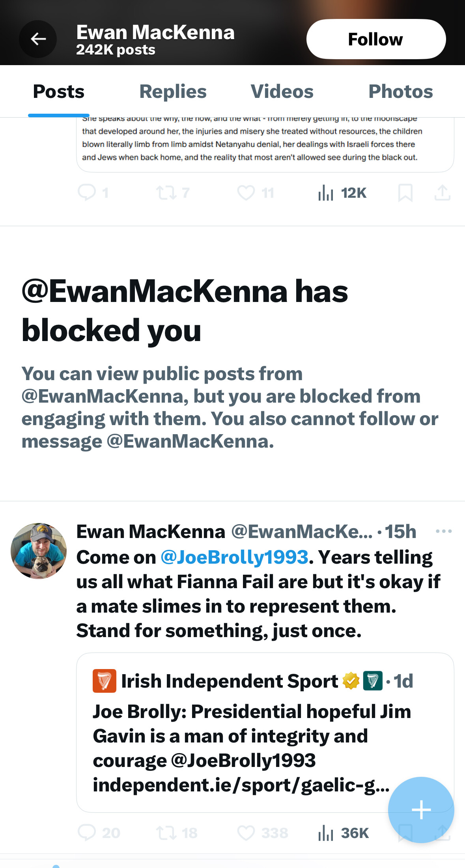465x868 pixels.
Task: Tap the back arrow button
Action: pos(38,39)
